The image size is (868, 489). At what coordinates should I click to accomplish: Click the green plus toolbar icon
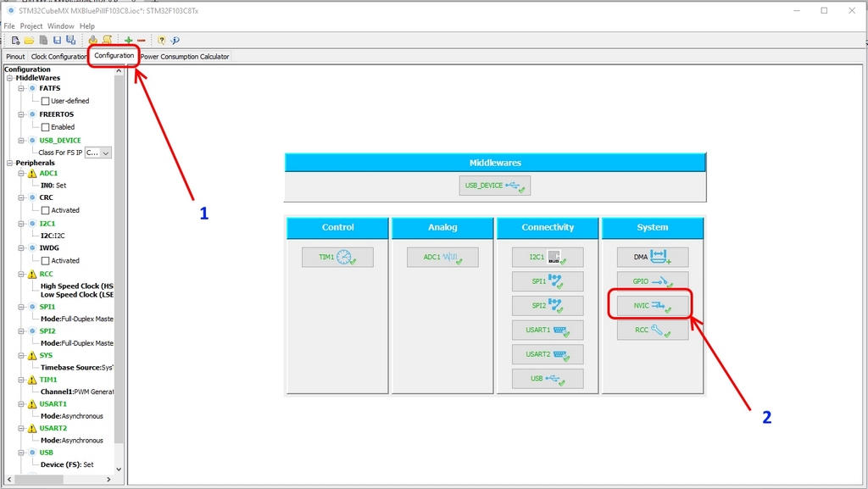click(128, 40)
